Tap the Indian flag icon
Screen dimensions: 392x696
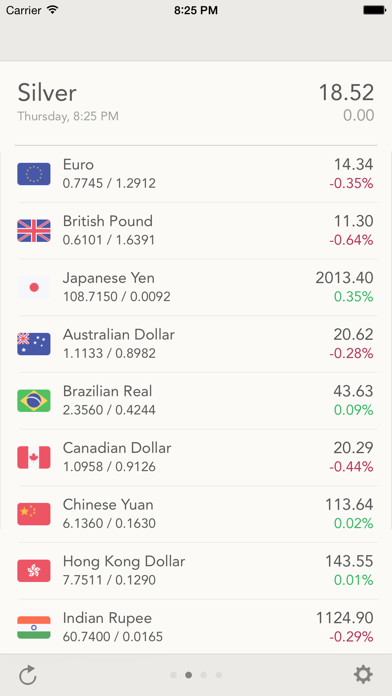point(34,627)
